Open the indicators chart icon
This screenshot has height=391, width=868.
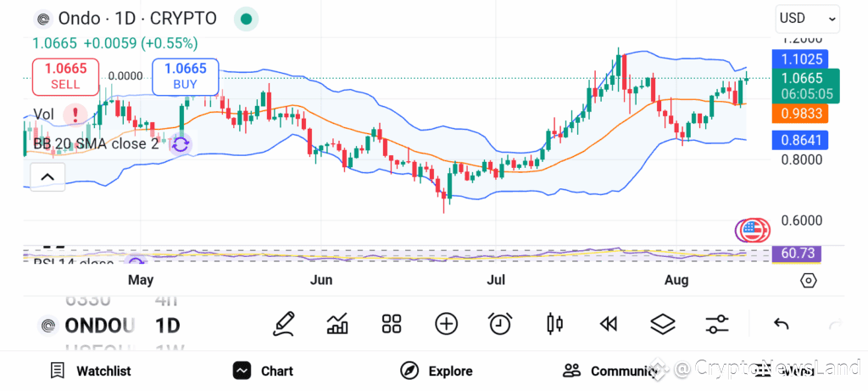coord(337,324)
